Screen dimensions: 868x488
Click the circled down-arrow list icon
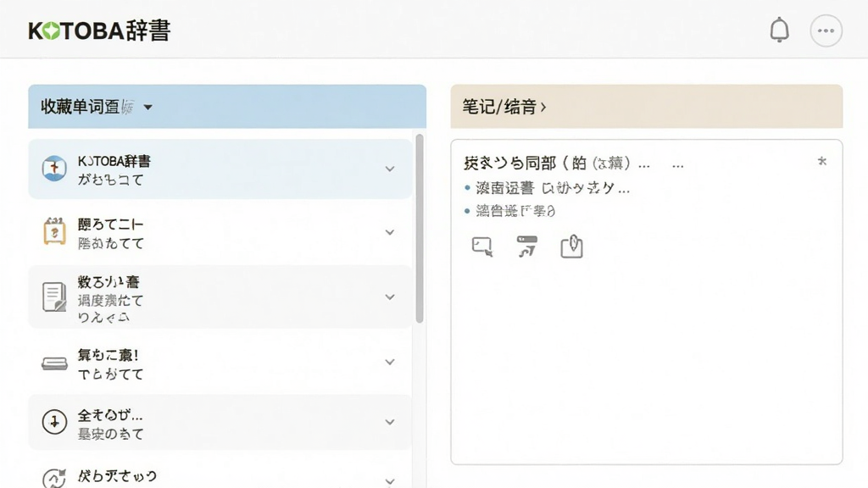(54, 422)
